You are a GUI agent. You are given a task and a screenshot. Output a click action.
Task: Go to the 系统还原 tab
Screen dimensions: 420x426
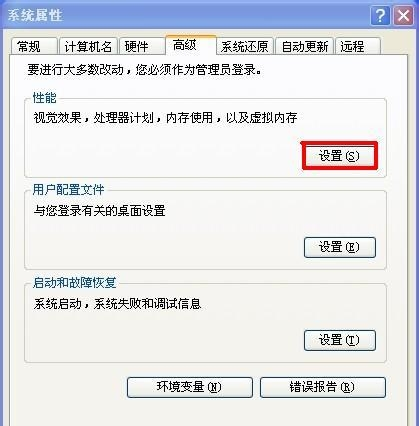(245, 46)
